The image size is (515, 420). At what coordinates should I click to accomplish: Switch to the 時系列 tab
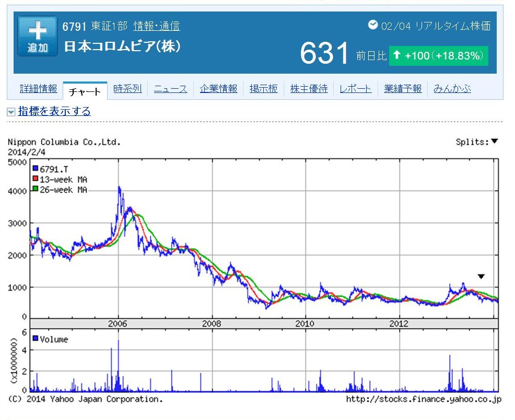127,89
